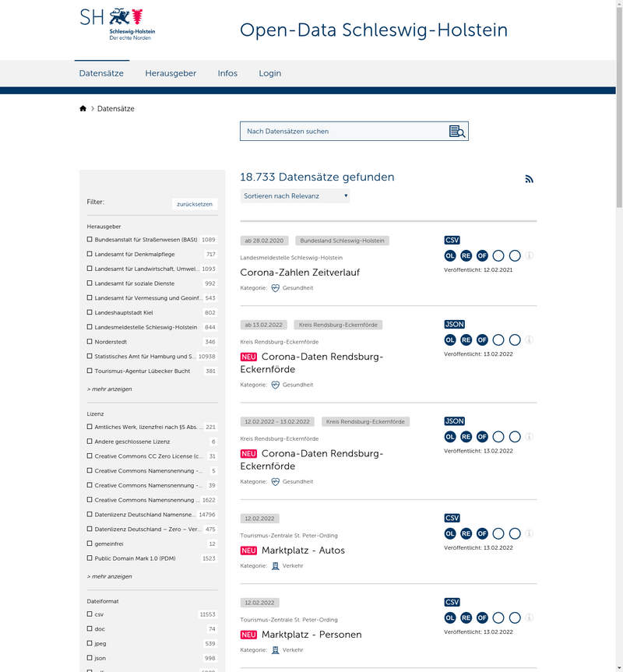Check csv file format filter
This screenshot has height=672, width=623.
[x=90, y=614]
